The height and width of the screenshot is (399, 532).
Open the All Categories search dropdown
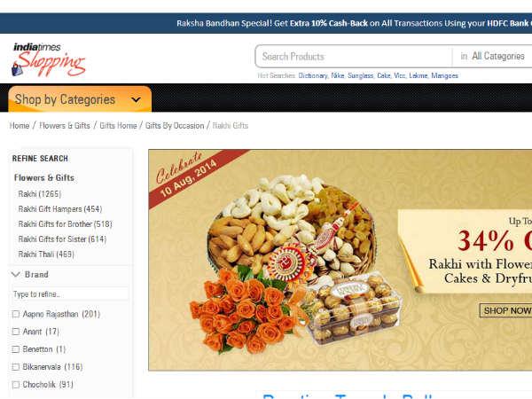tap(492, 56)
